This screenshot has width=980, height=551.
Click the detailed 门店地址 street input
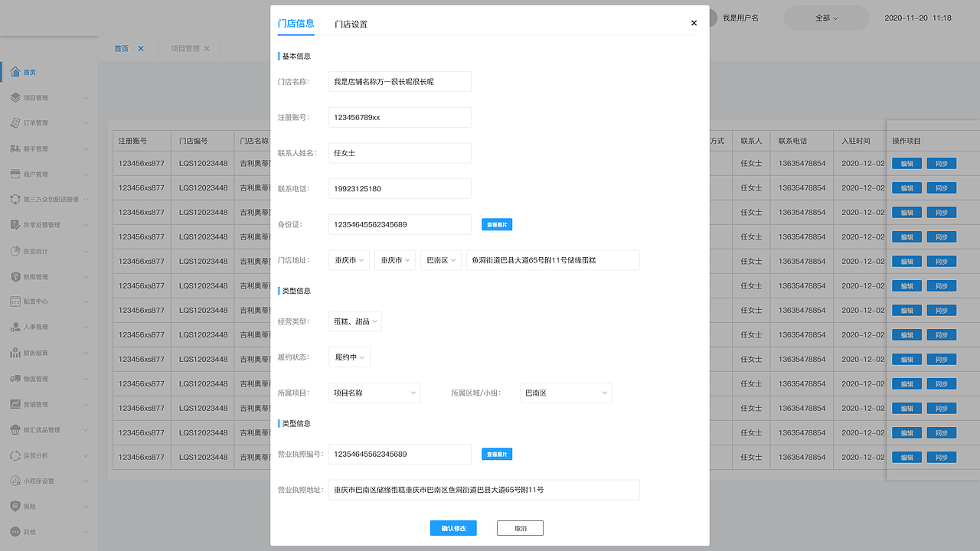(x=553, y=260)
